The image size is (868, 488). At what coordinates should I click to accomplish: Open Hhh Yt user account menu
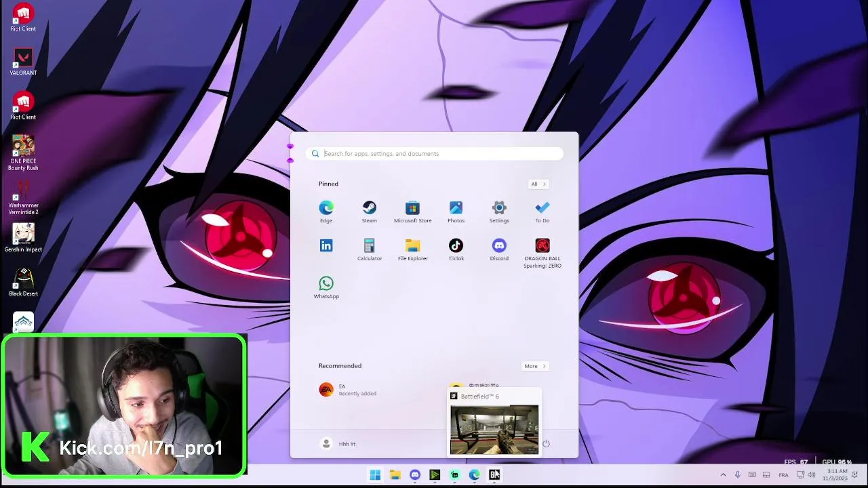coord(338,444)
